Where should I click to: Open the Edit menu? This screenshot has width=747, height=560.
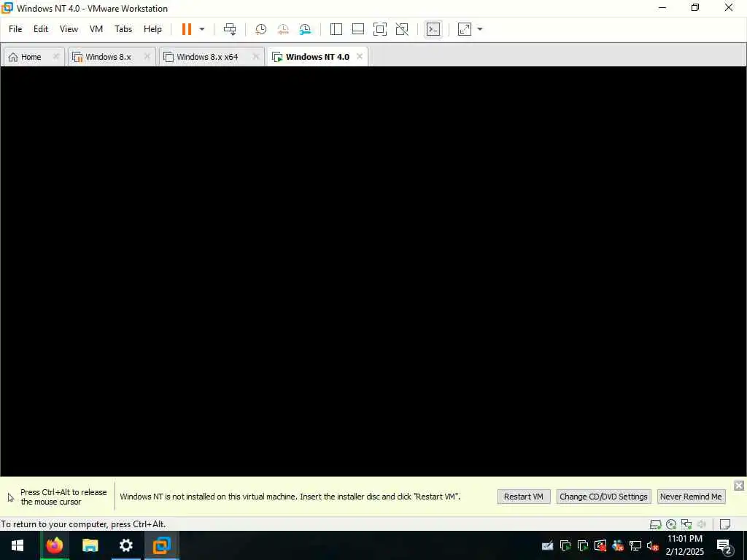coord(41,29)
